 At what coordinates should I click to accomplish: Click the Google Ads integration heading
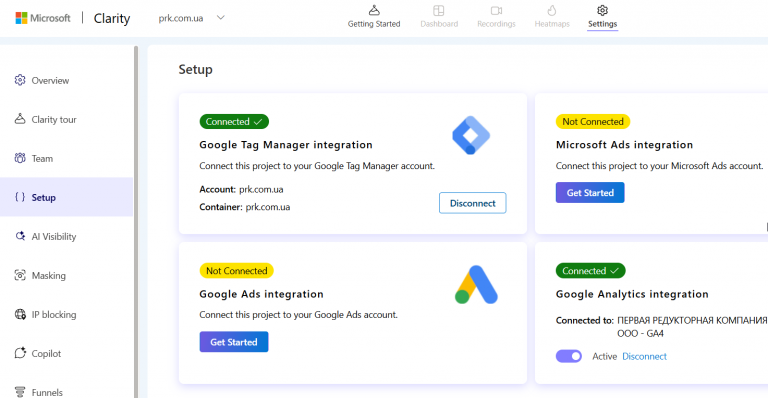[x=262, y=294]
